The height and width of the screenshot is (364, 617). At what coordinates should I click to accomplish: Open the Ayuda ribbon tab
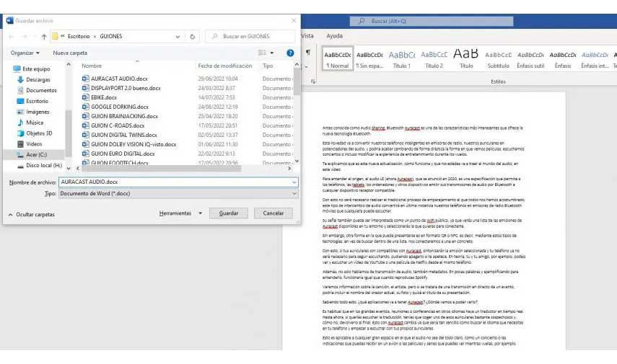click(334, 36)
